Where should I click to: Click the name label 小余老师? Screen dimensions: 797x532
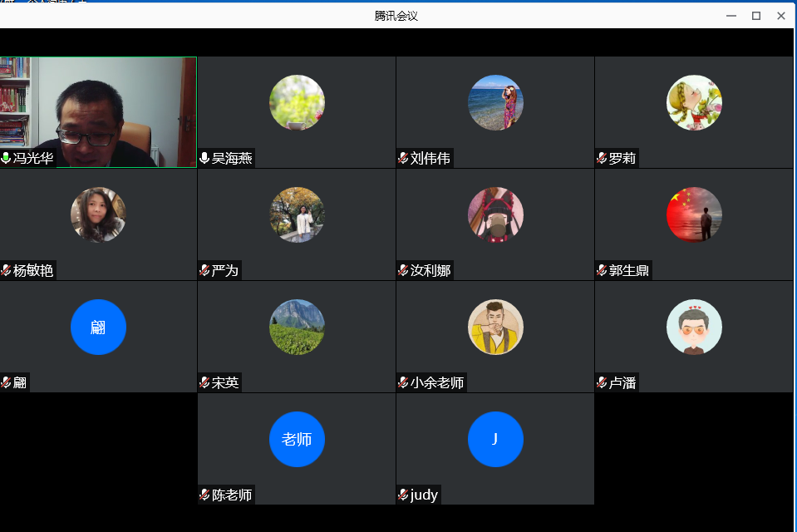pos(436,382)
